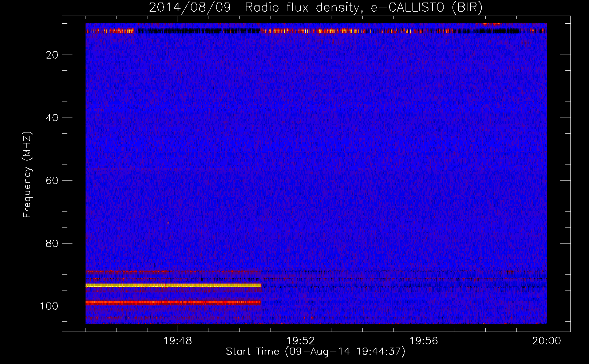Click the 'Frequency (MHZ)' axis label

[x=27, y=175]
